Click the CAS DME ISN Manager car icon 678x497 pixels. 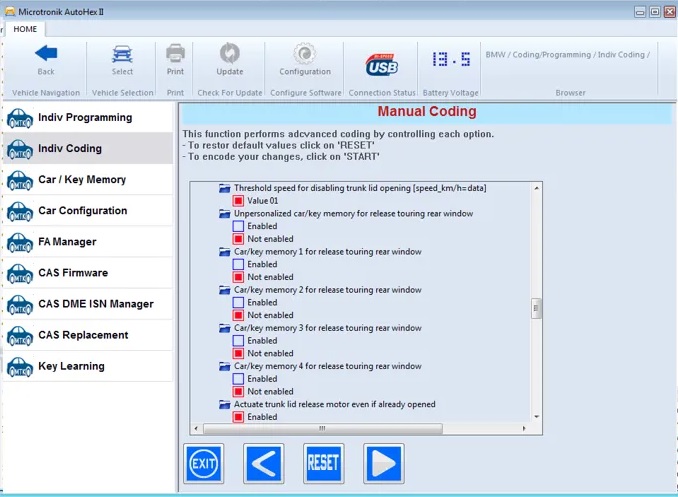20,305
